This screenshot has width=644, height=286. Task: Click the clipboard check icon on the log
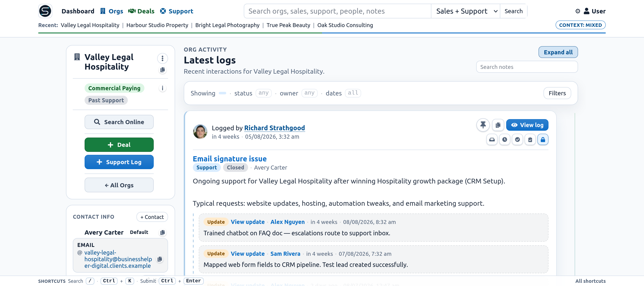tap(530, 140)
